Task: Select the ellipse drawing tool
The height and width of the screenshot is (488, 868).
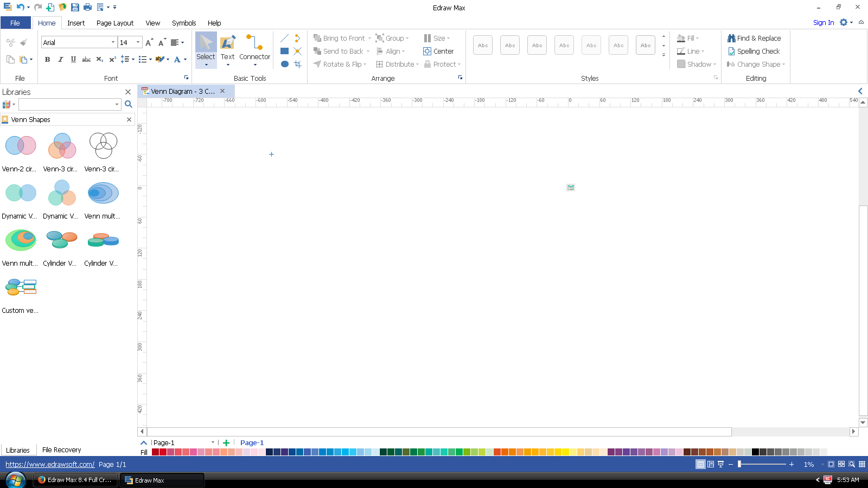Action: [284, 64]
